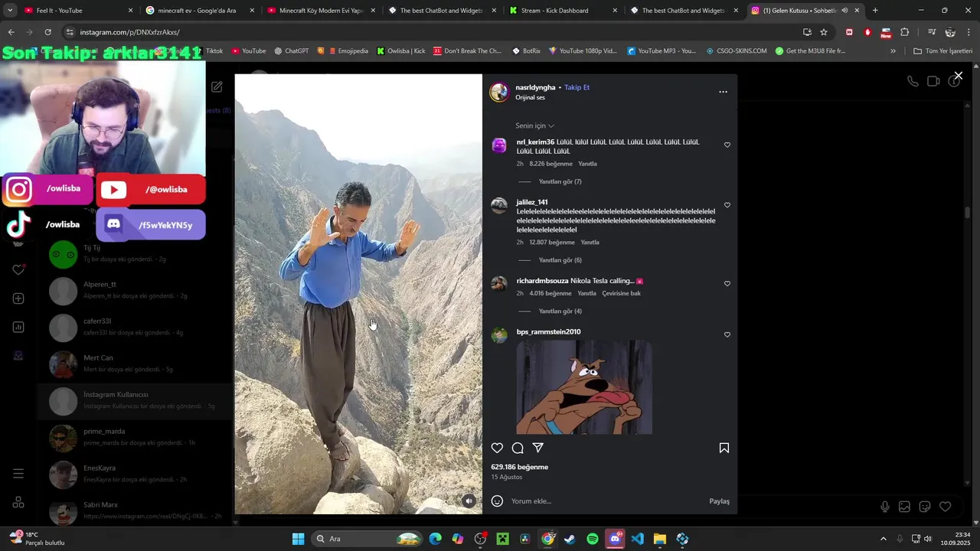Expand 'Yanıtları gör (6)' replies
980x551 pixels.
tap(560, 260)
